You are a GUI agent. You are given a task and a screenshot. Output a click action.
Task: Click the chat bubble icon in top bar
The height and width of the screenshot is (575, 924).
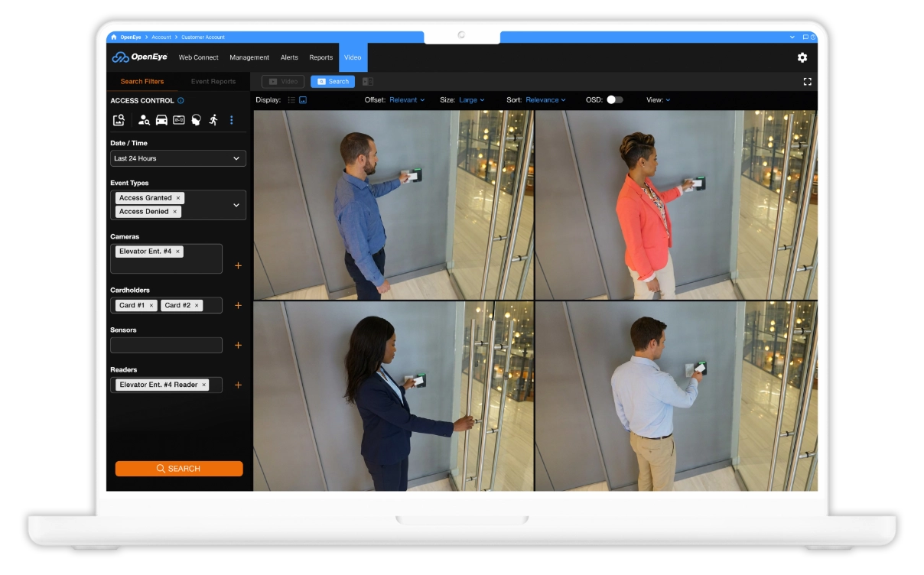click(x=805, y=37)
